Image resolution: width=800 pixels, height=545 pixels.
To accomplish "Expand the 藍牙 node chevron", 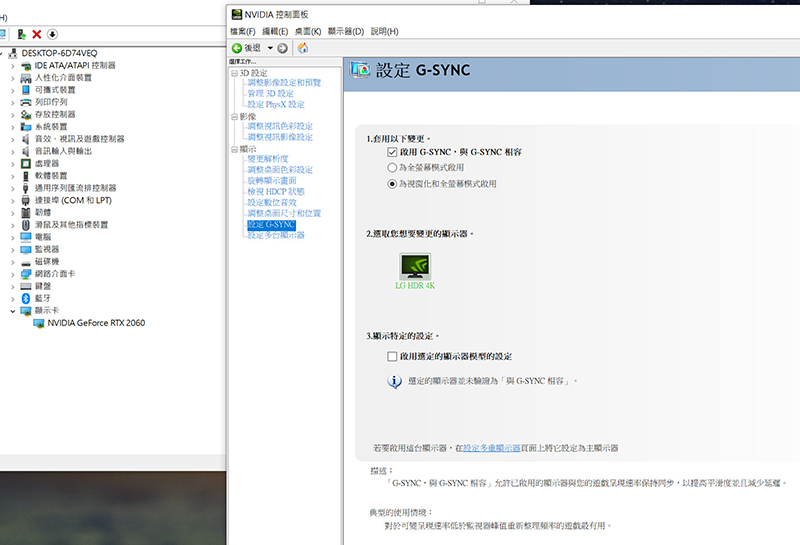I will coord(13,299).
